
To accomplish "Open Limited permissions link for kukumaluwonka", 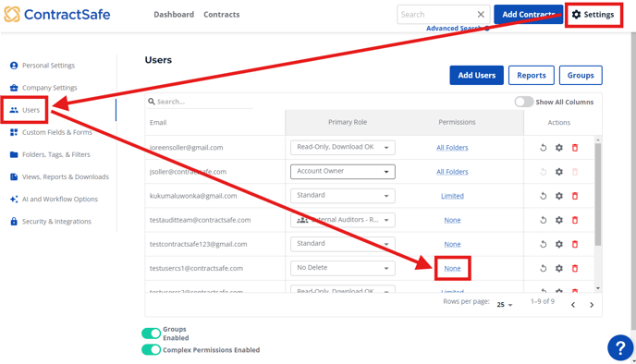I will pos(452,196).
